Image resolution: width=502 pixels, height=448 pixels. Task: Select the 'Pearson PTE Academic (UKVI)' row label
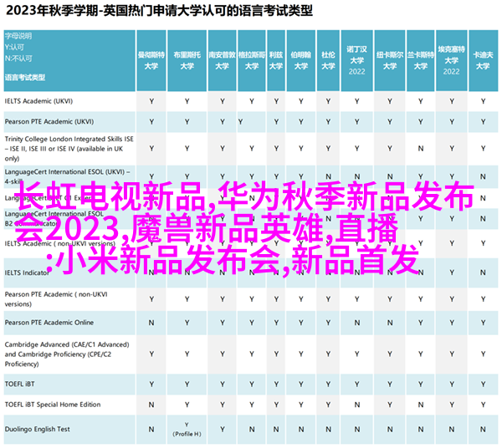coord(49,121)
